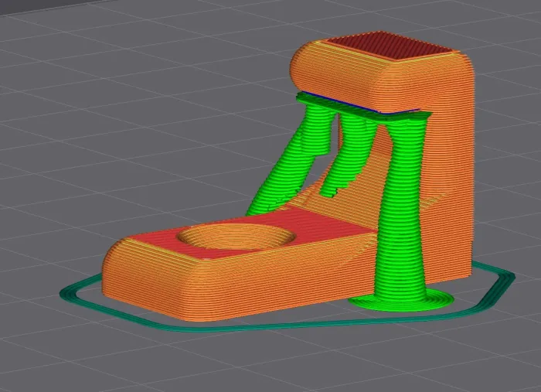Click inside the circular hole in base
This screenshot has width=541, height=392.
point(236,237)
